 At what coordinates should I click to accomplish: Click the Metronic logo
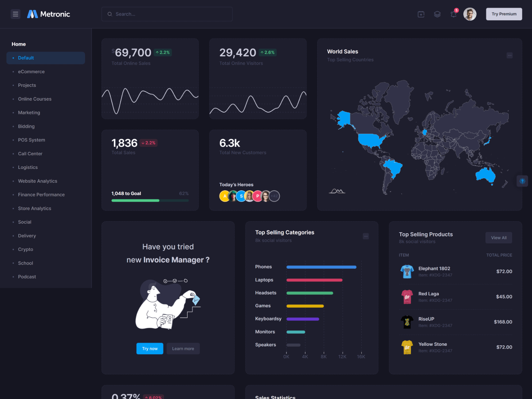[48, 14]
